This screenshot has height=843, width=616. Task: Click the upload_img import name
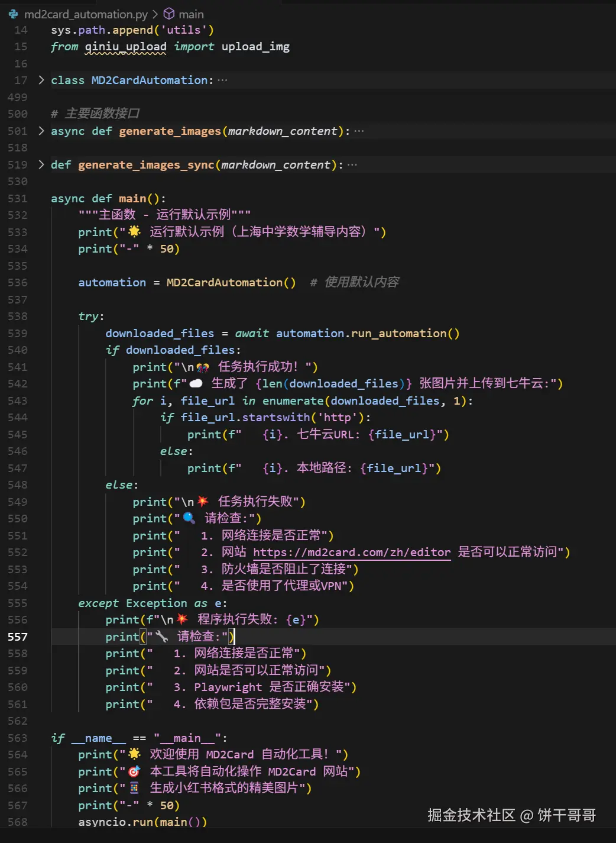255,47
